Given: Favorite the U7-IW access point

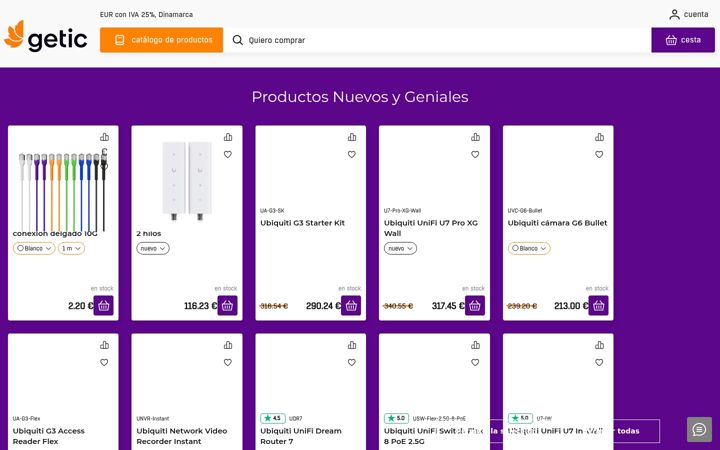Looking at the screenshot, I should [599, 363].
